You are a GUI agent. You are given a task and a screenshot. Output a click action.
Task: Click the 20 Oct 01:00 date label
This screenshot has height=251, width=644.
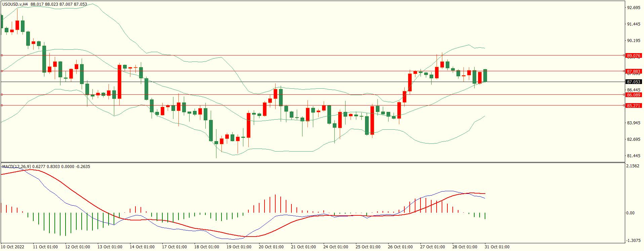point(271,247)
